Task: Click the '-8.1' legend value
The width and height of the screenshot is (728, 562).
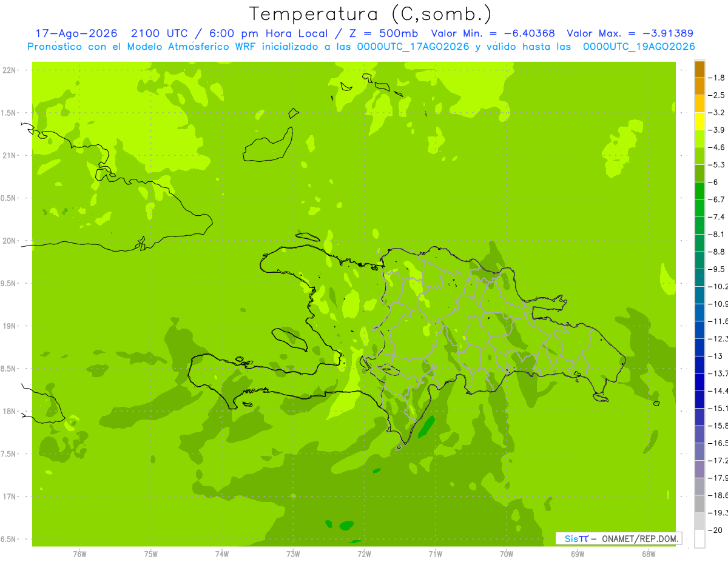Action: [716, 234]
